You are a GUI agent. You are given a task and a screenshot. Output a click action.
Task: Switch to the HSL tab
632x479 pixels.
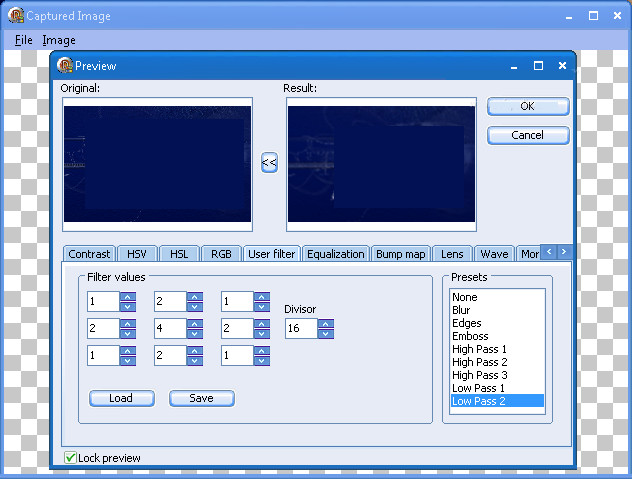[x=179, y=254]
